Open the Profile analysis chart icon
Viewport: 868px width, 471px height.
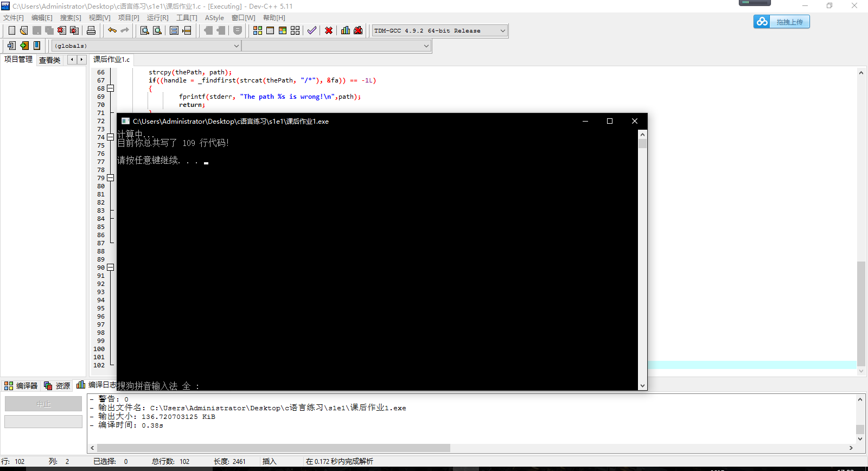click(x=346, y=30)
